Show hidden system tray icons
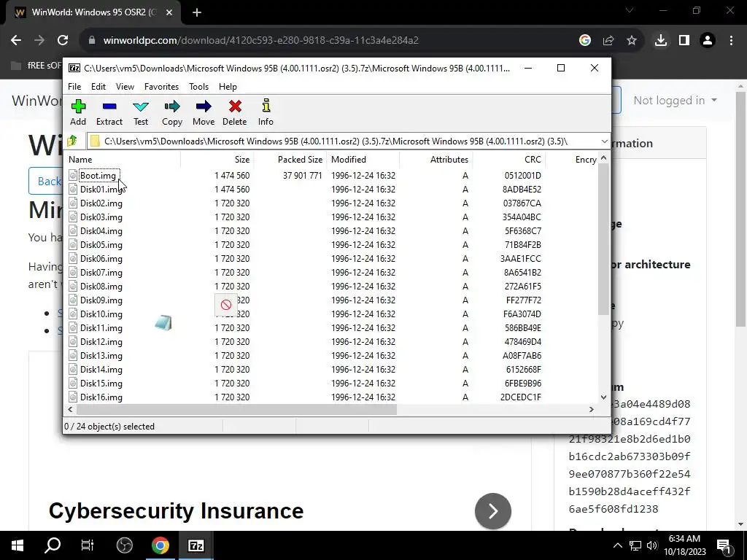Viewport: 747px width, 560px height. point(617,545)
